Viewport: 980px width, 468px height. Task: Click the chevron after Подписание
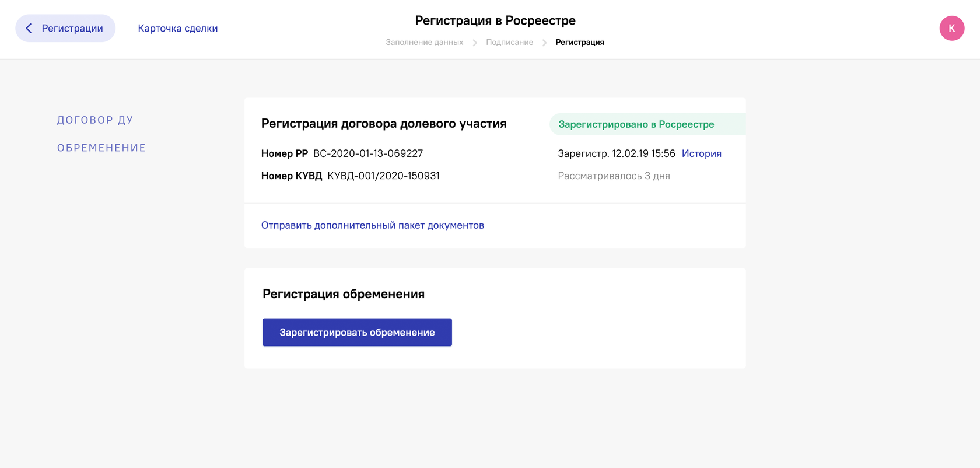pyautogui.click(x=544, y=43)
